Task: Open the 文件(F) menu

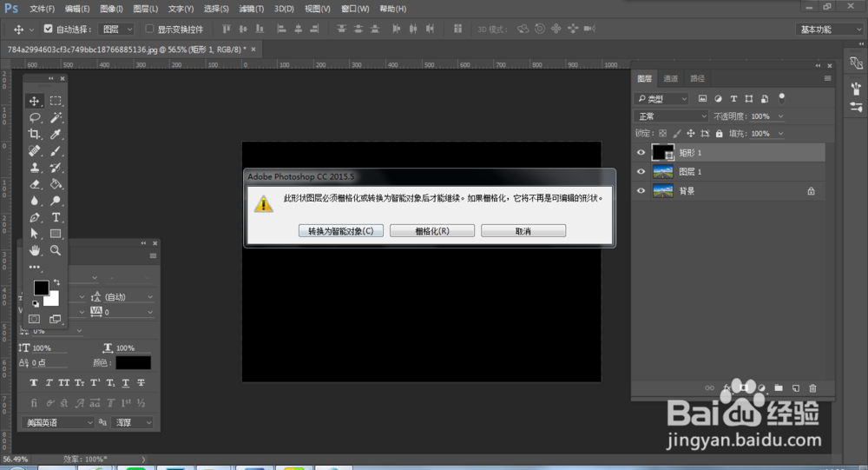Action: [x=42, y=9]
